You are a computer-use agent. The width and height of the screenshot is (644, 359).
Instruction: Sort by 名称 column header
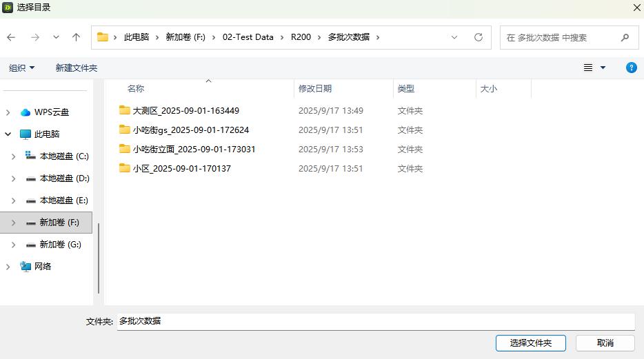pyautogui.click(x=136, y=89)
